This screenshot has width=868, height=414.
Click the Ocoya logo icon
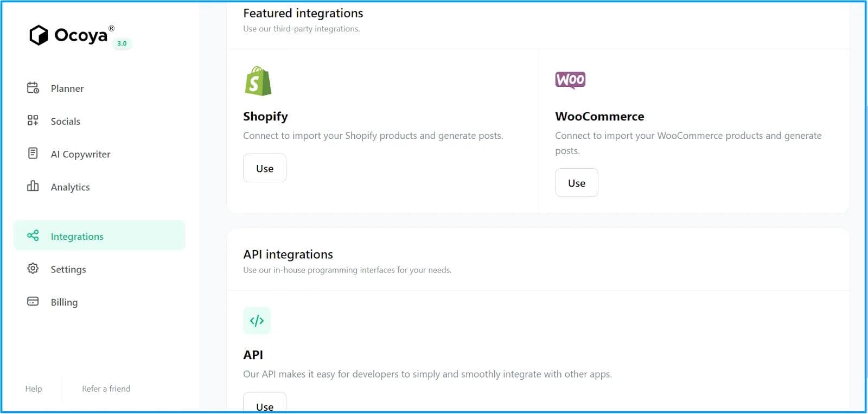click(x=39, y=35)
